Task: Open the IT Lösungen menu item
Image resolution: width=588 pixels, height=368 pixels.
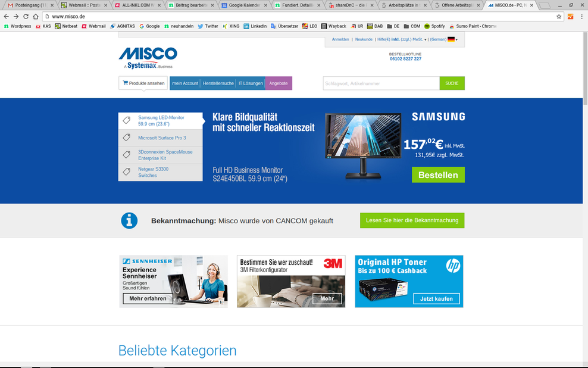Action: pos(251,83)
